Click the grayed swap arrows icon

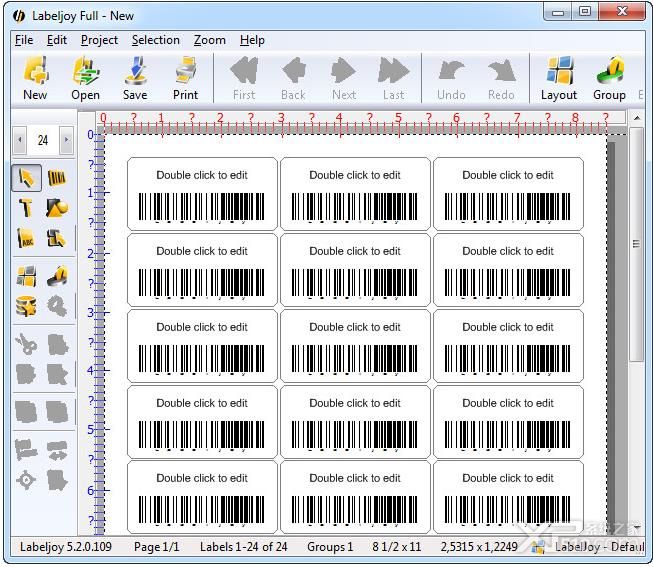coord(57,450)
